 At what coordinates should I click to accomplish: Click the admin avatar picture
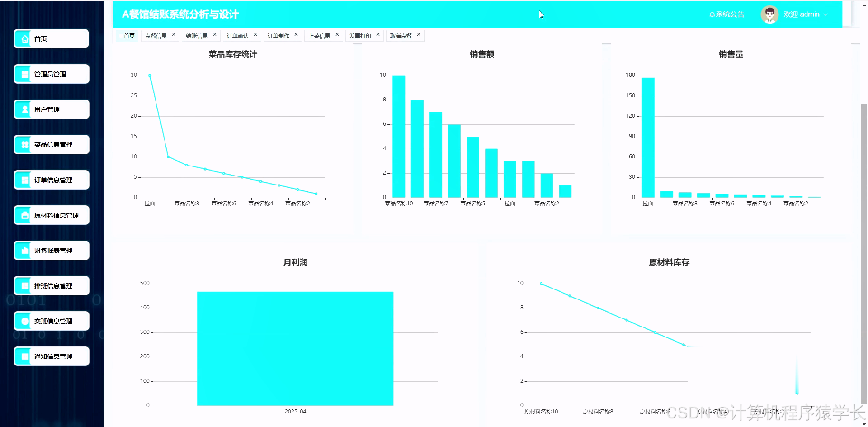[x=769, y=14]
